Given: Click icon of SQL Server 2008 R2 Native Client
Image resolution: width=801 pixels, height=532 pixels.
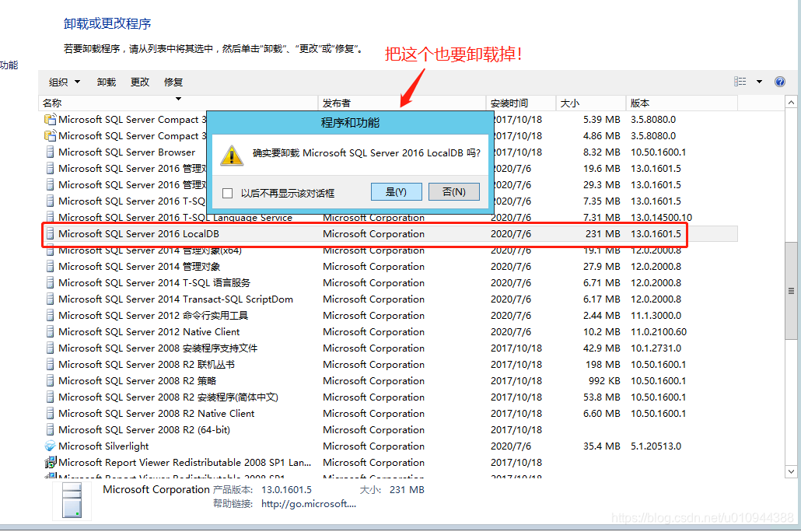Looking at the screenshot, I should click(x=50, y=414).
